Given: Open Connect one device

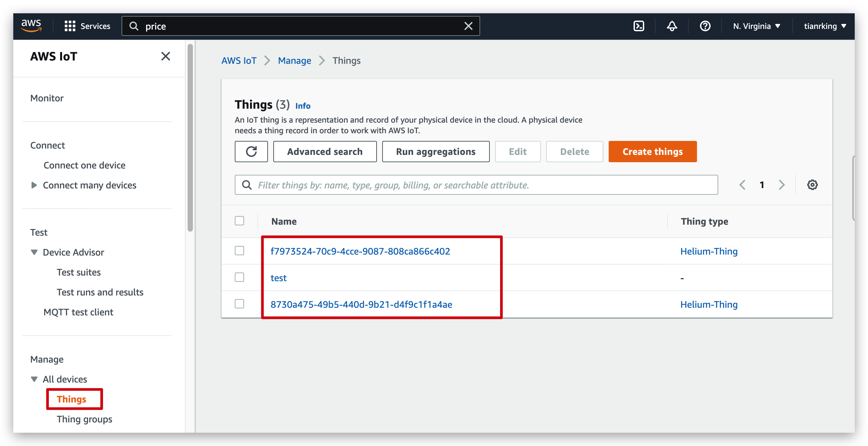Looking at the screenshot, I should tap(84, 165).
